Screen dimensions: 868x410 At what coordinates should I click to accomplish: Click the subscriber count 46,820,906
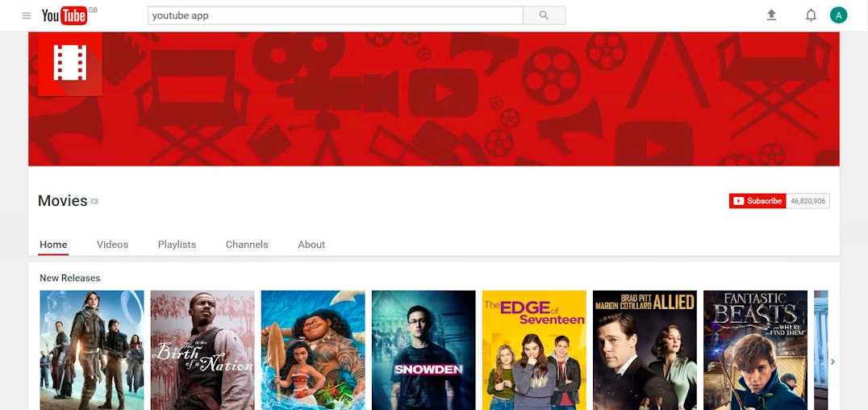(807, 201)
